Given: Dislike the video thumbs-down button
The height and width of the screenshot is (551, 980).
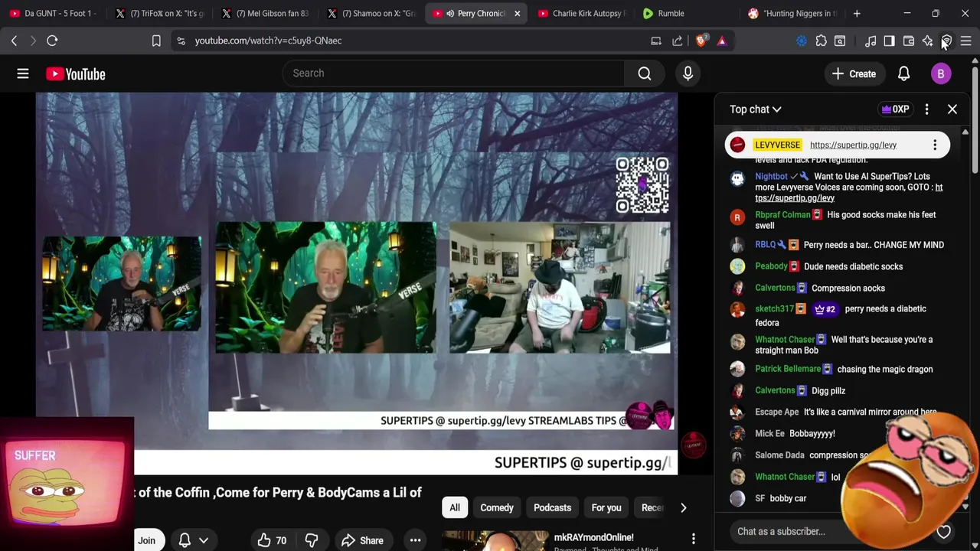Looking at the screenshot, I should point(312,540).
